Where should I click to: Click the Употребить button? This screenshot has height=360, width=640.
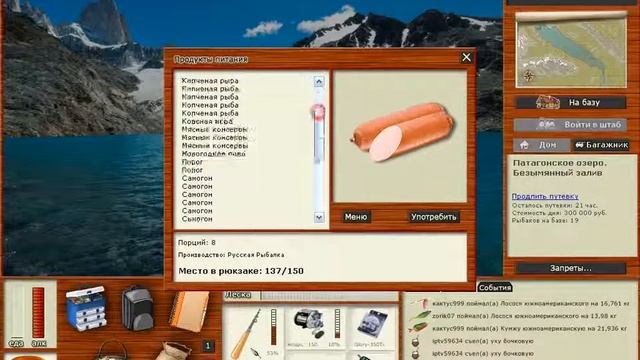click(433, 217)
